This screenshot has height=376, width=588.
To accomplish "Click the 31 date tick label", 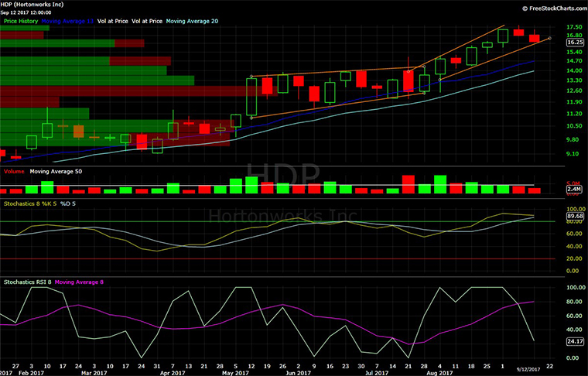I will (157, 366).
